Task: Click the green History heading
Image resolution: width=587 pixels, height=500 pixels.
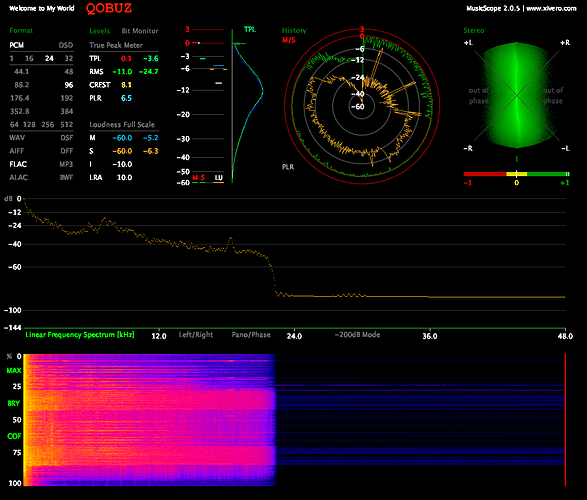Action: (x=294, y=31)
